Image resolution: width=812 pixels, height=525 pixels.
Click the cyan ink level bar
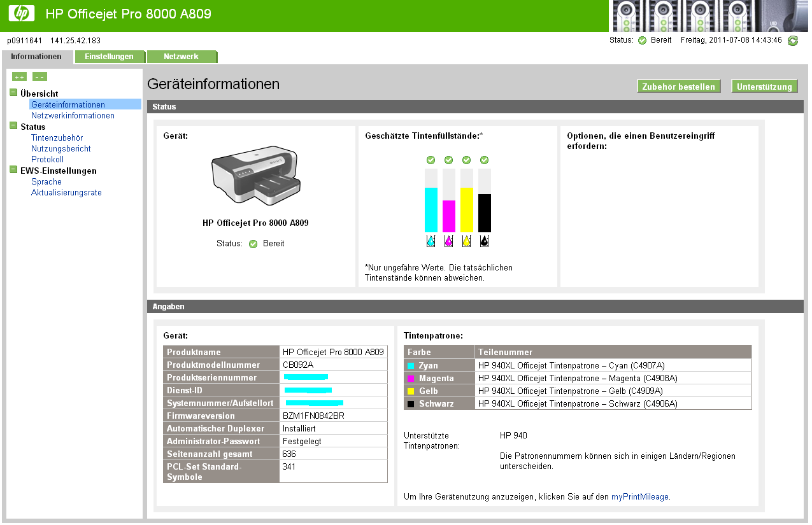(431, 200)
